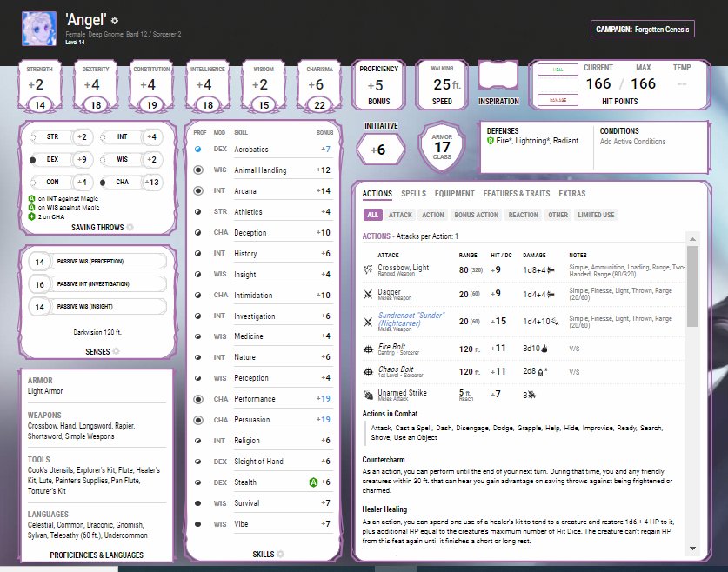Filter actions by Attack

[x=400, y=215]
